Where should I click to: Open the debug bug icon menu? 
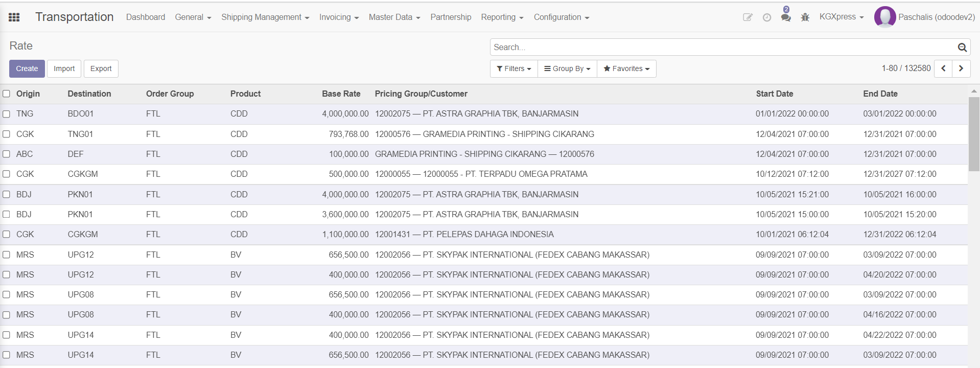805,17
